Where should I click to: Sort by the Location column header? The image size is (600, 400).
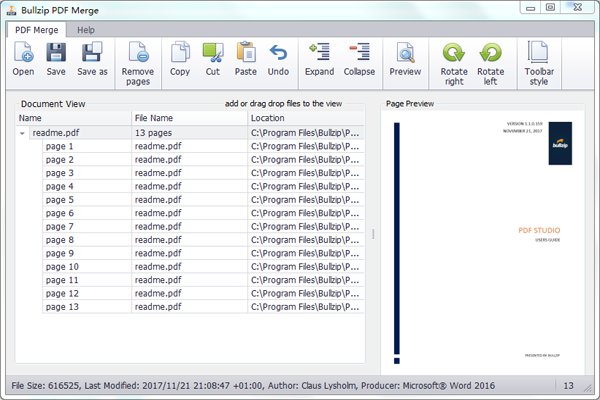(306, 118)
